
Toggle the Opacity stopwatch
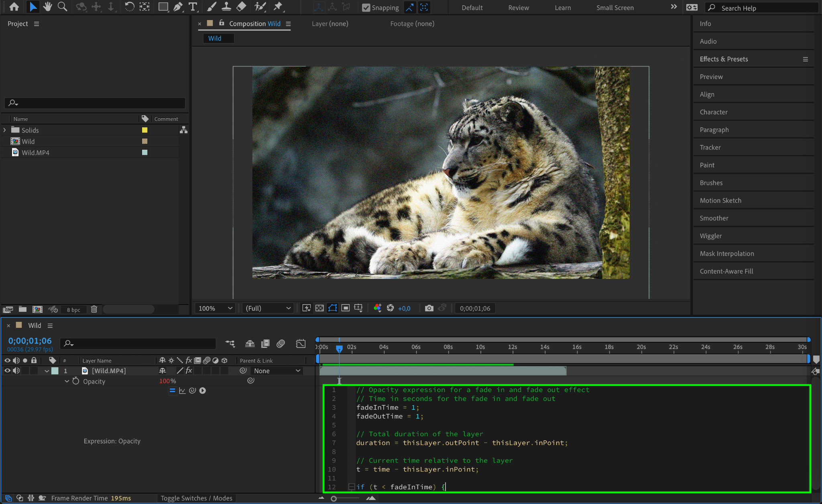pos(76,381)
